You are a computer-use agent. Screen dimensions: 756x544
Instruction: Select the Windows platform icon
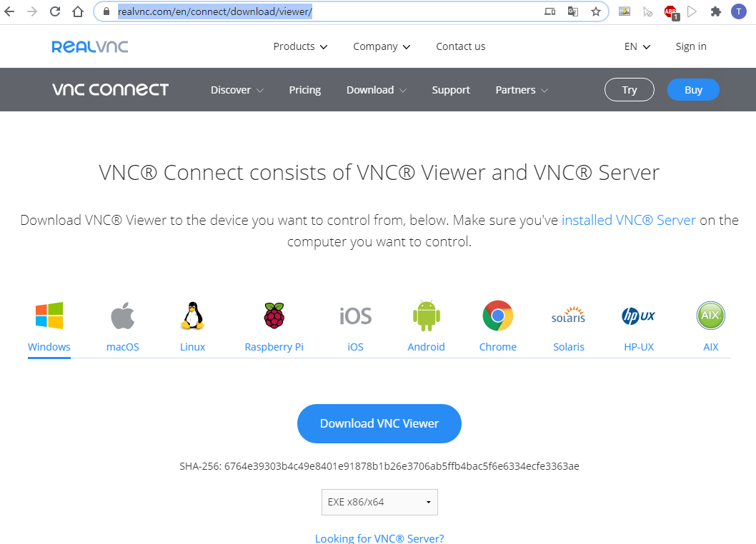[x=49, y=316]
